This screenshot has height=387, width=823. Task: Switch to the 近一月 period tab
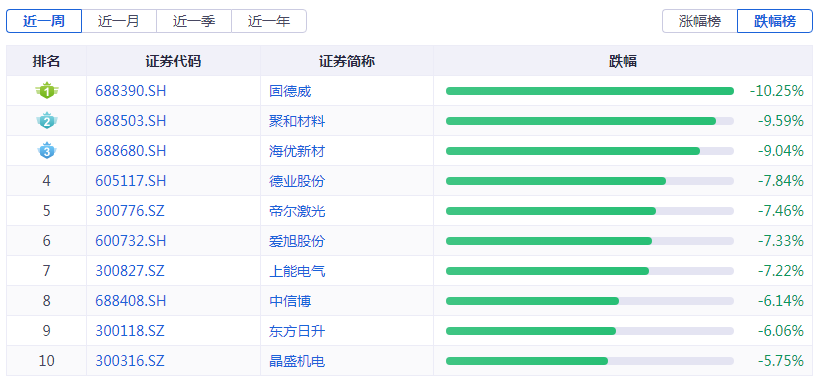[x=119, y=21]
